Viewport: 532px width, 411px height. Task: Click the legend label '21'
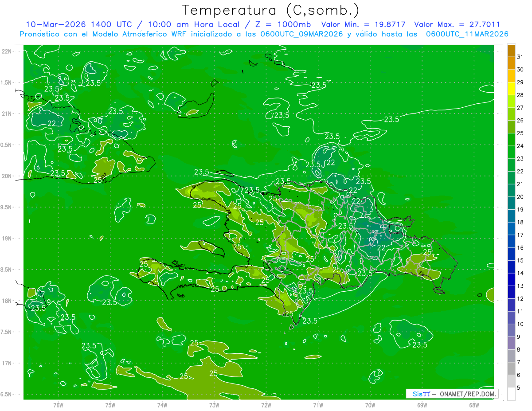point(520,184)
